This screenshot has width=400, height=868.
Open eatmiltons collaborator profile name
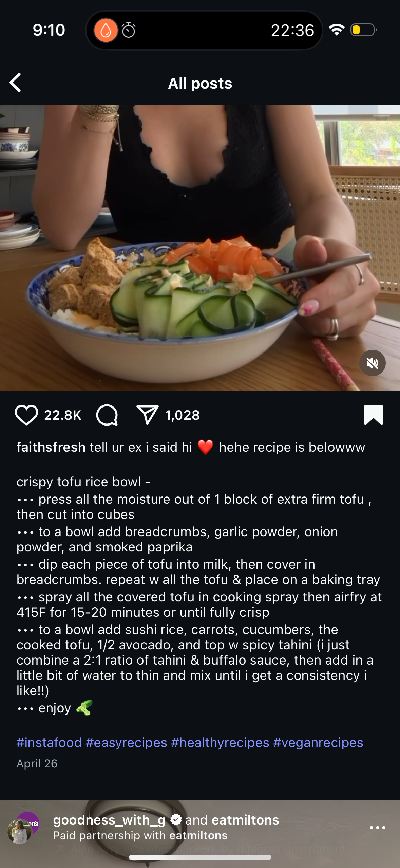coord(245,820)
